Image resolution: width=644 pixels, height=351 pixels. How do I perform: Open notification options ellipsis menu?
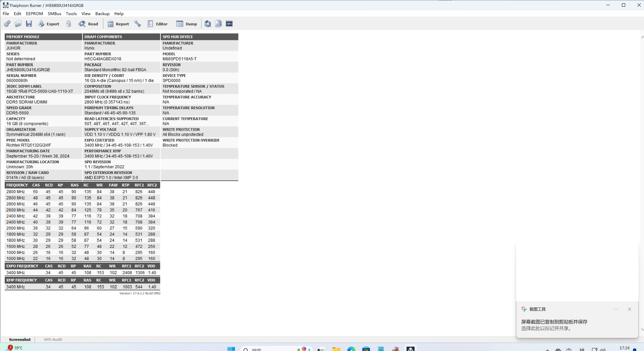pyautogui.click(x=616, y=309)
